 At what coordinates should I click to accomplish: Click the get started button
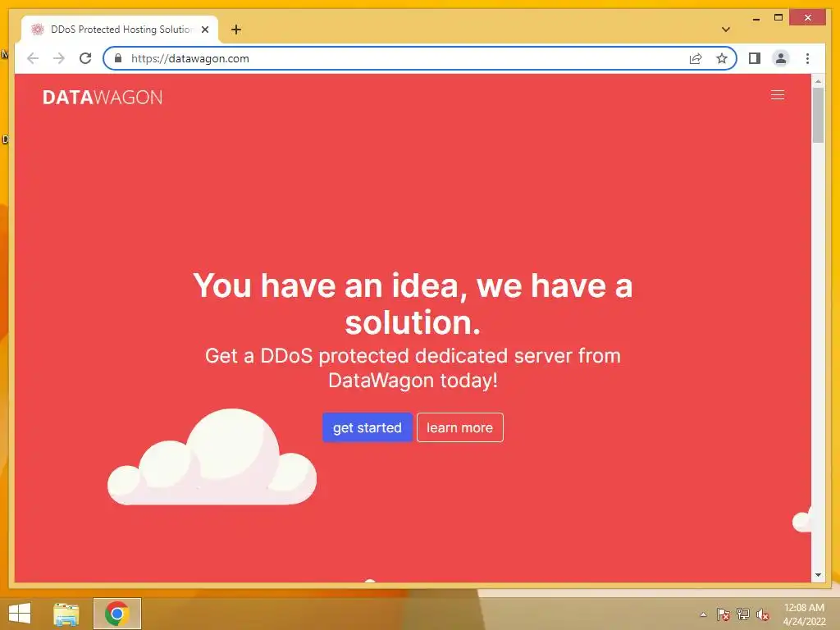(367, 427)
